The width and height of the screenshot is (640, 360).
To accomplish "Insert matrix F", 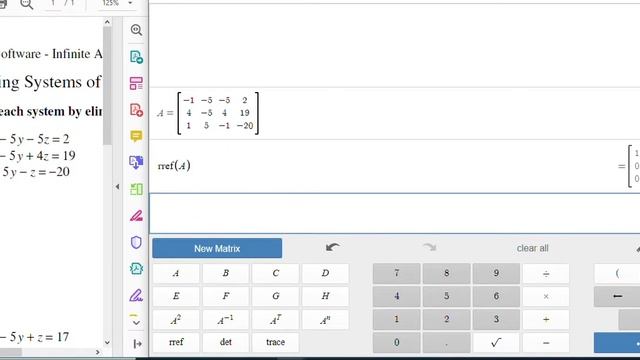I will click(226, 296).
